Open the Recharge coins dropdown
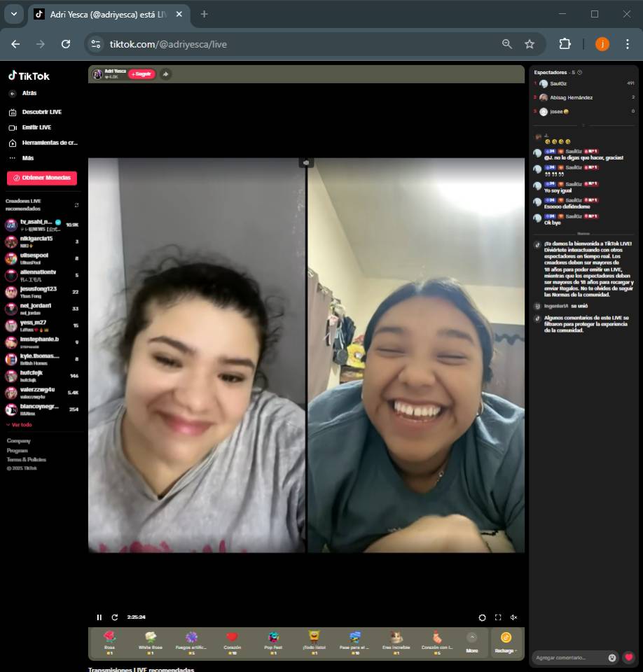643x672 pixels. click(x=506, y=641)
